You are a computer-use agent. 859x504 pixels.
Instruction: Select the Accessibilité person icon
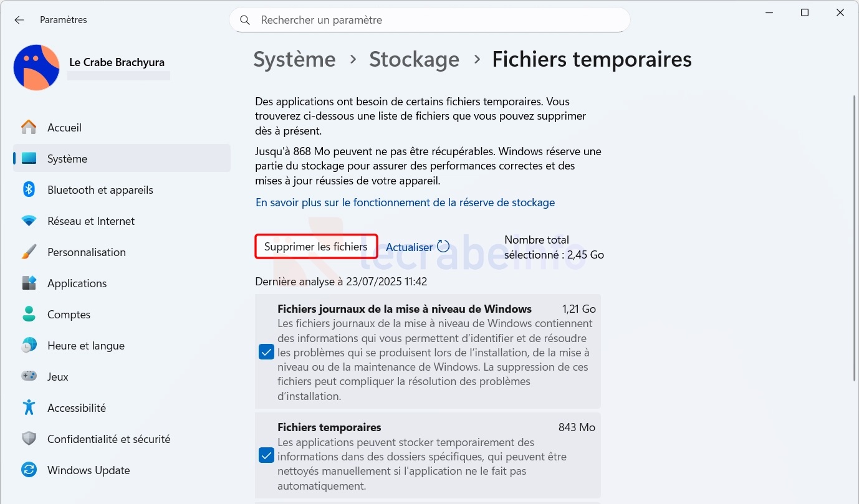29,407
